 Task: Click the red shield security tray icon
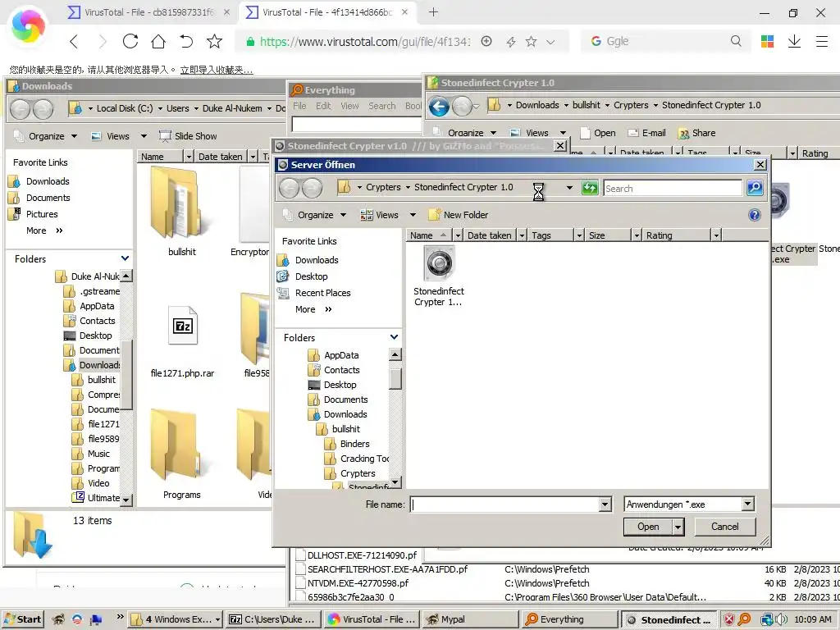click(x=729, y=619)
